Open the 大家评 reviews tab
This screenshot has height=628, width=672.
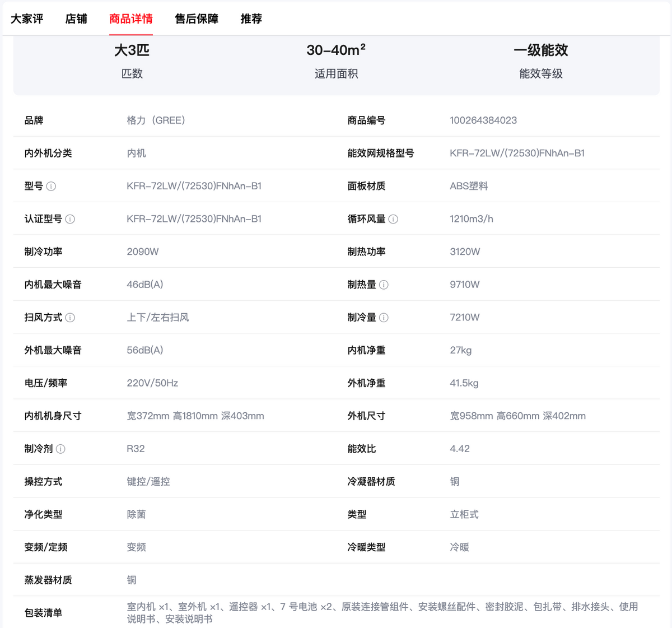(x=27, y=18)
